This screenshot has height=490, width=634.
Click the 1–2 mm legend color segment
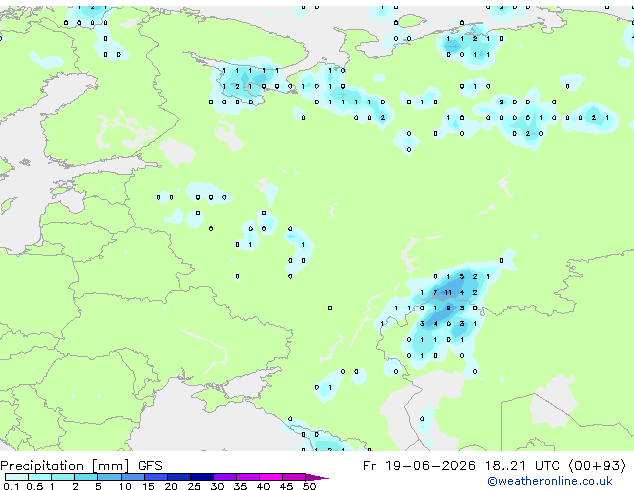tap(63, 477)
